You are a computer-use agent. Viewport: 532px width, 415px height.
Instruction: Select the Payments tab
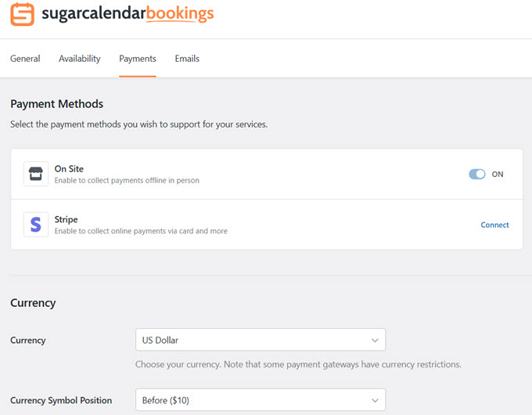pyautogui.click(x=137, y=59)
